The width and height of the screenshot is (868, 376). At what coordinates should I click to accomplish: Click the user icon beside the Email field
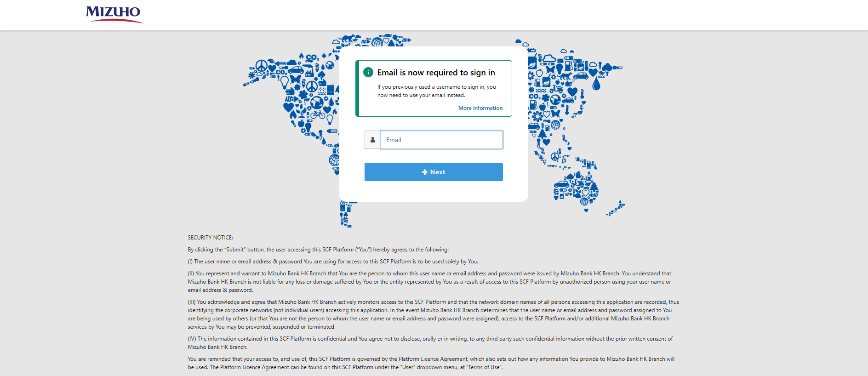[x=372, y=140]
